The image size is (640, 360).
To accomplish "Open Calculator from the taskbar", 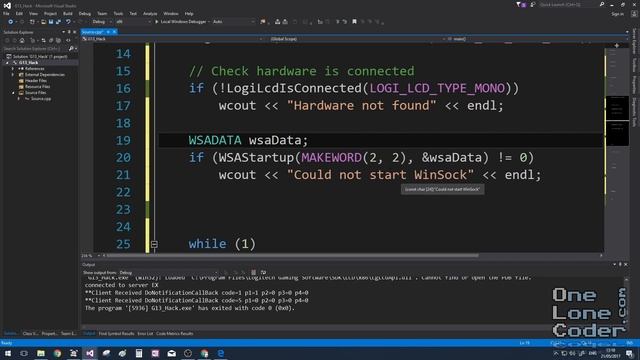I will click(x=139, y=353).
